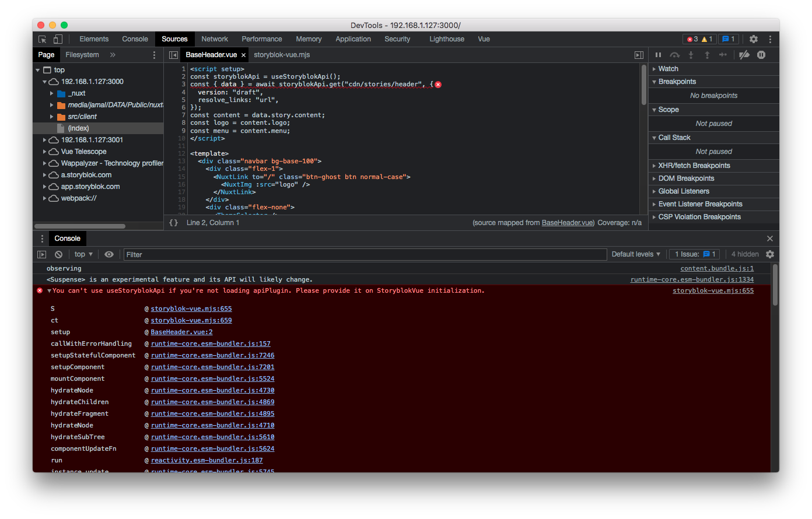The image size is (812, 519).
Task: Pause script execution
Action: (x=659, y=55)
